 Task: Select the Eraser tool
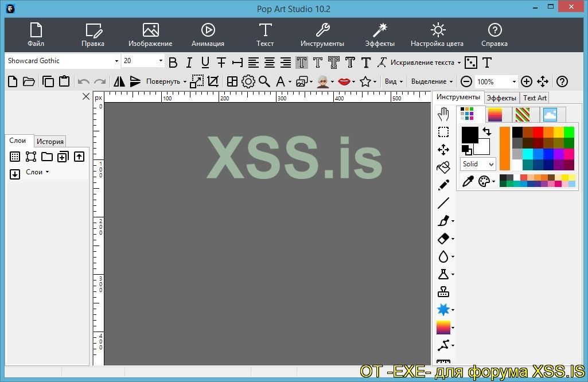point(443,239)
